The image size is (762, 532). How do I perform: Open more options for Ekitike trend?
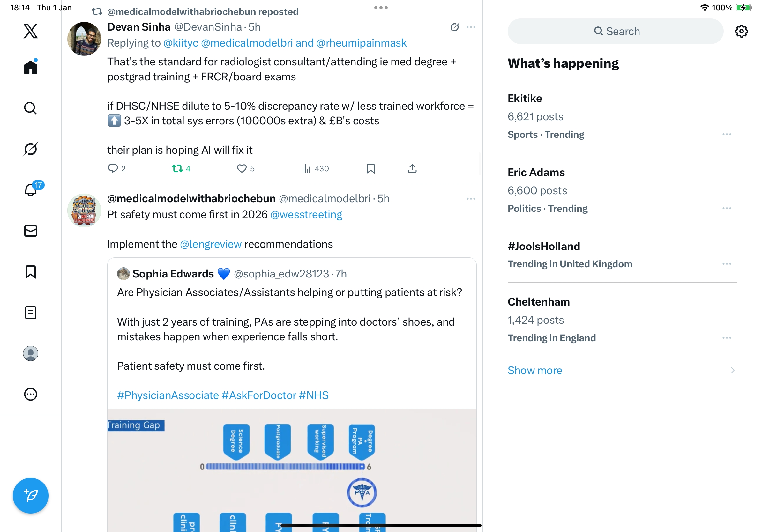coord(727,134)
